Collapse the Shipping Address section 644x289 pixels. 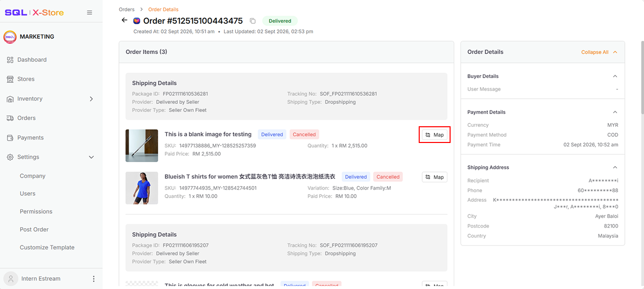point(615,167)
